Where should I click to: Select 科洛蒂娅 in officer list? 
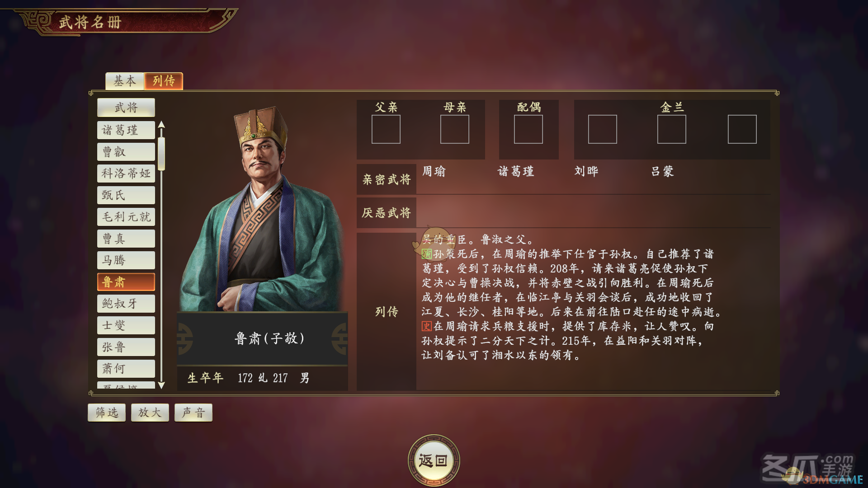coord(126,174)
